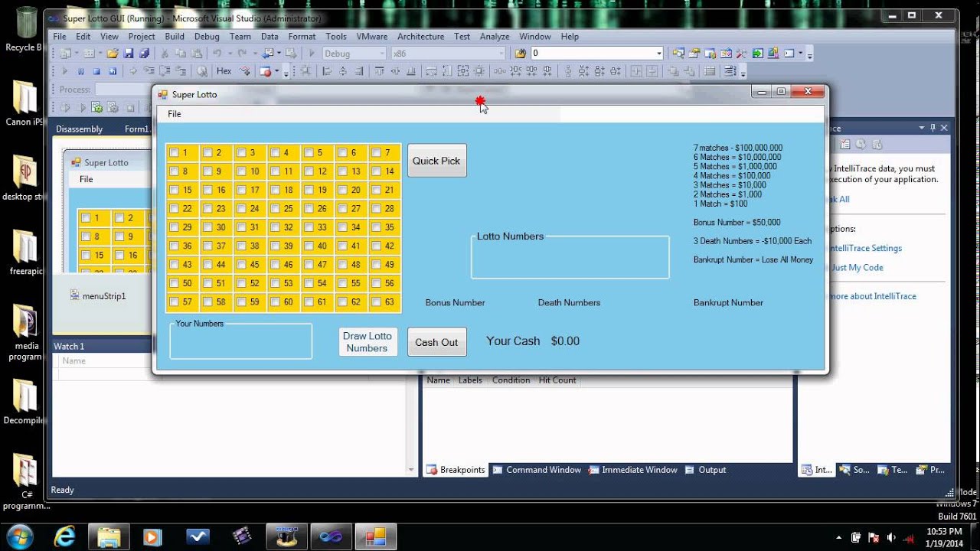This screenshot has height=551, width=980.
Task: Open Windows Explorer from taskbar
Action: pos(109,536)
